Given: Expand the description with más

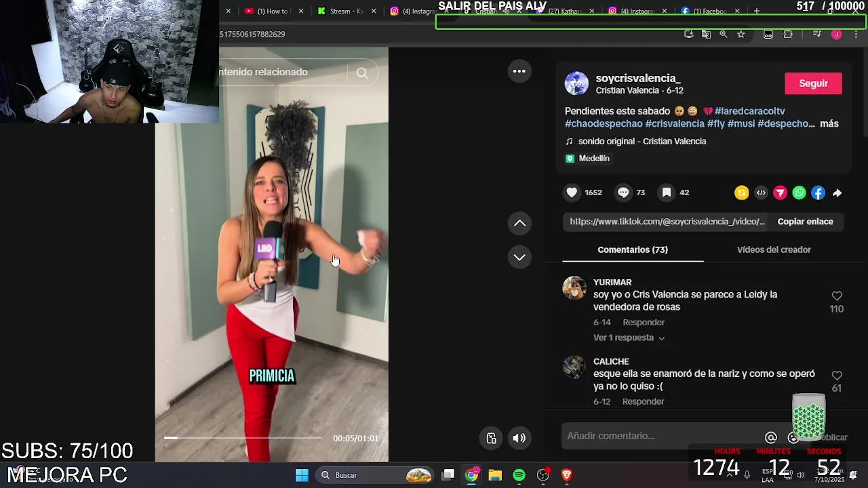Looking at the screenshot, I should (829, 123).
